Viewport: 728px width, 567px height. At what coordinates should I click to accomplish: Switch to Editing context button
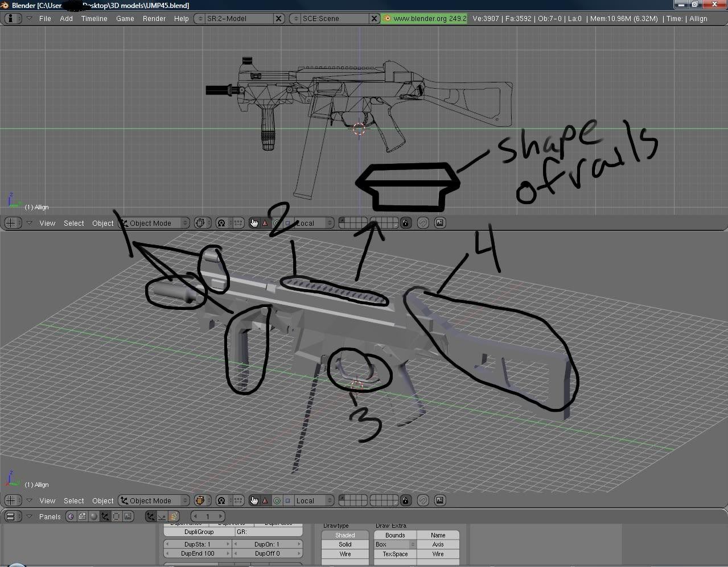pos(117,516)
